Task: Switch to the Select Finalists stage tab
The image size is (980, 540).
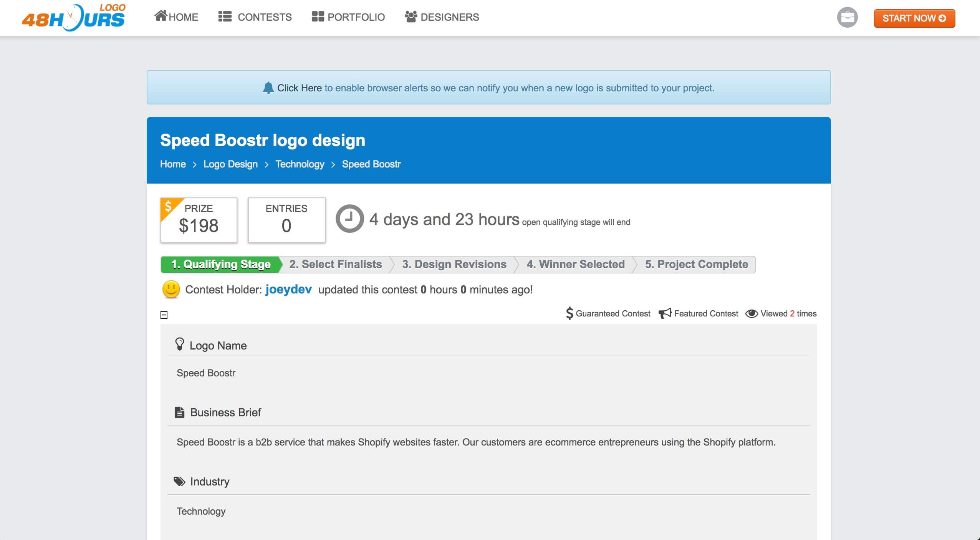Action: pos(335,264)
